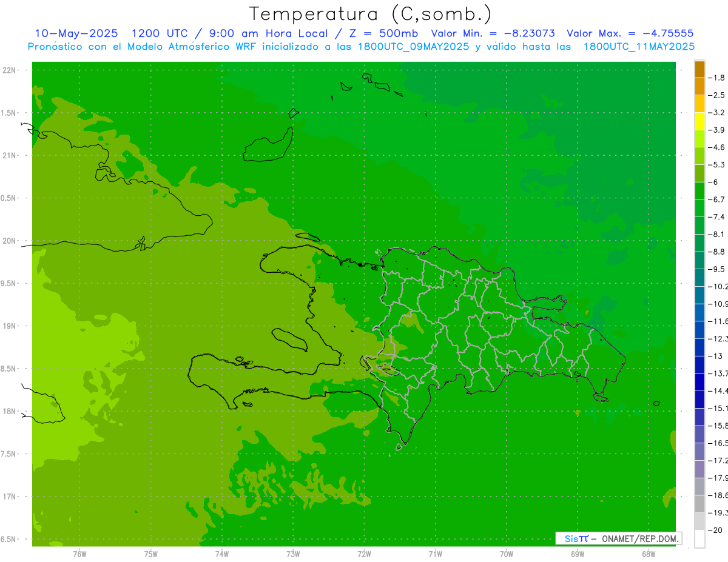The image size is (728, 562).
Task: Select the purple legend swatch between -17.2 and -17.9
Action: [x=699, y=469]
